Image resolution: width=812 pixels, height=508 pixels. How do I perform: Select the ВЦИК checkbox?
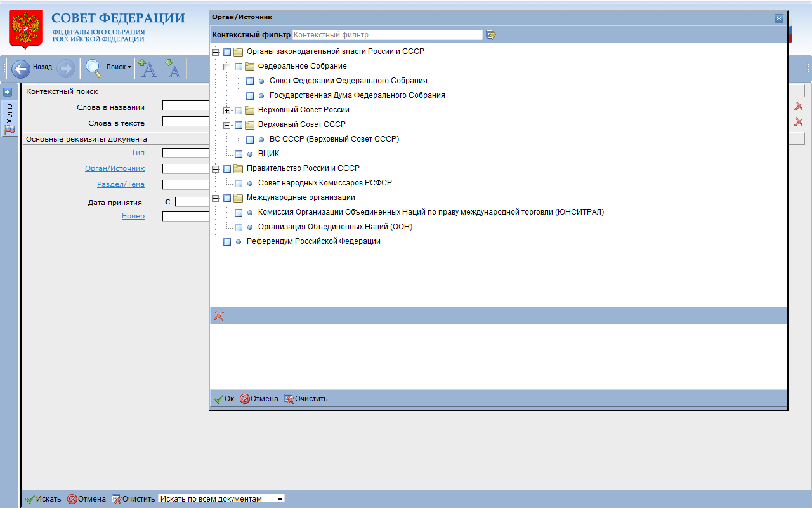(239, 154)
